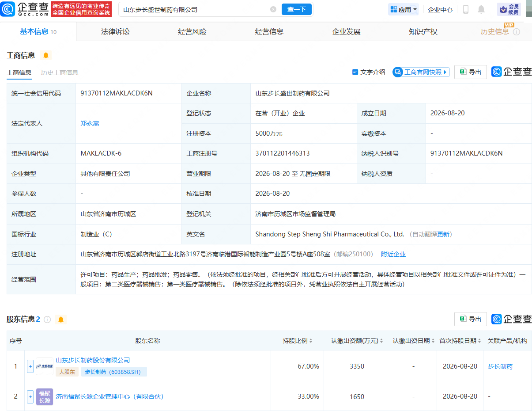Click 更新 link next to English name
The image size is (532, 411).
click(443, 234)
